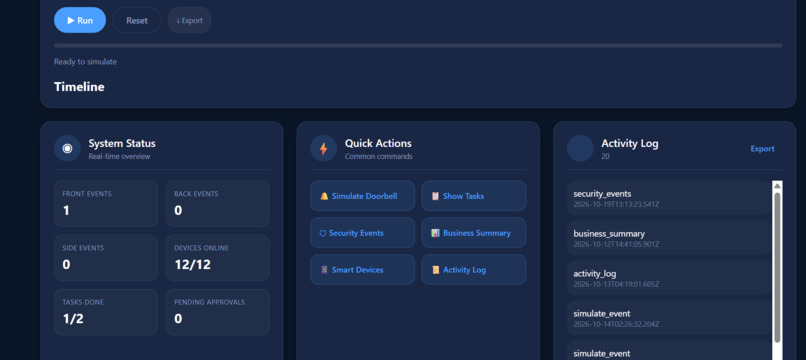Screen dimensions: 806x360
Task: Click the Front Events stat card
Action: 106,204
